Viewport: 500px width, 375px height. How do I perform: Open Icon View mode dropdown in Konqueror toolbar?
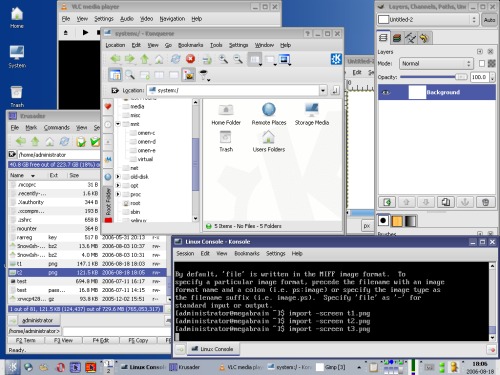(x=255, y=60)
